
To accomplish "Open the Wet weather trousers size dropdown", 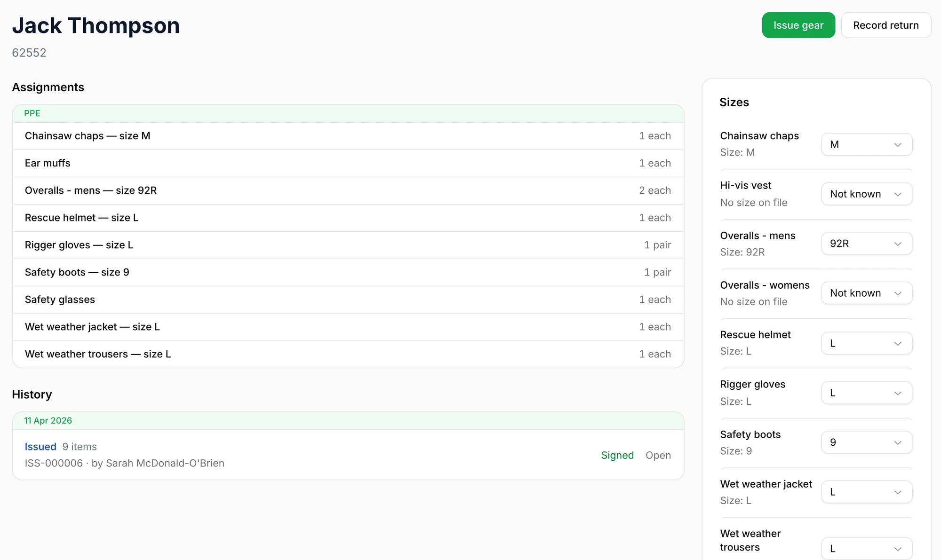I will click(x=867, y=549).
